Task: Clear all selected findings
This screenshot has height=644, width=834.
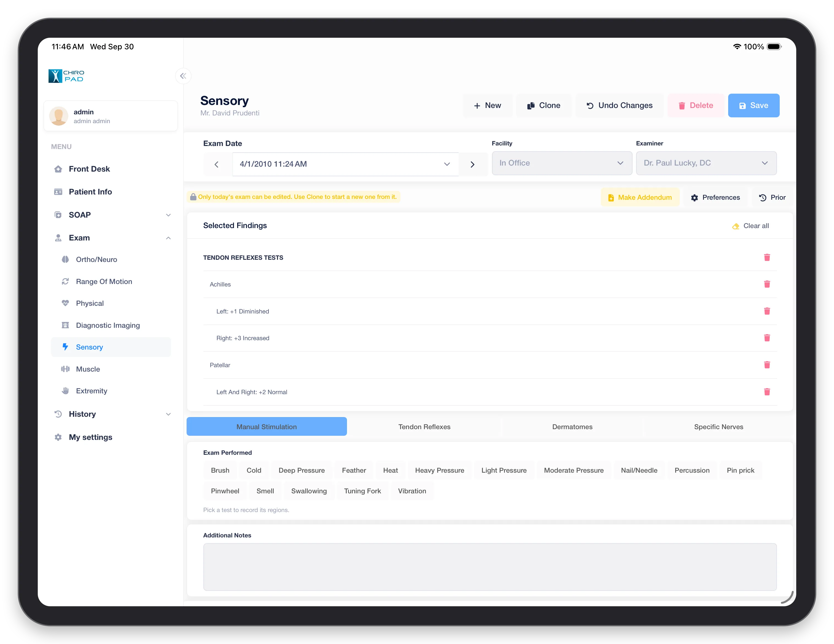Action: coord(750,226)
